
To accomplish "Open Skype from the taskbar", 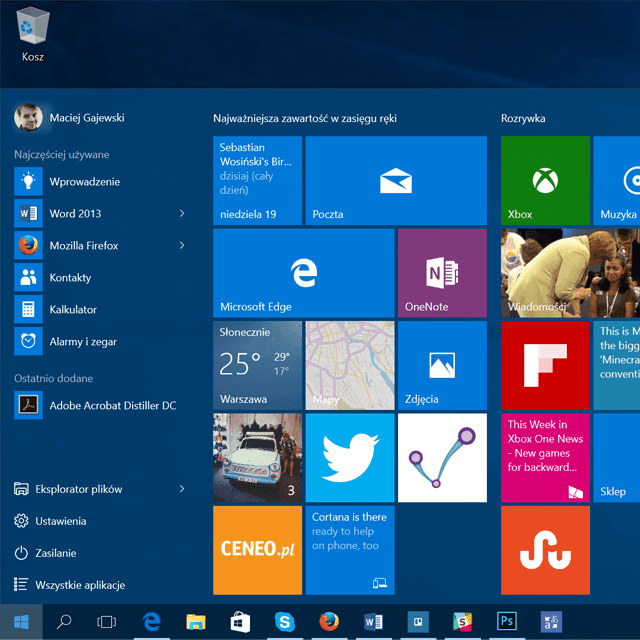I will pyautogui.click(x=284, y=622).
